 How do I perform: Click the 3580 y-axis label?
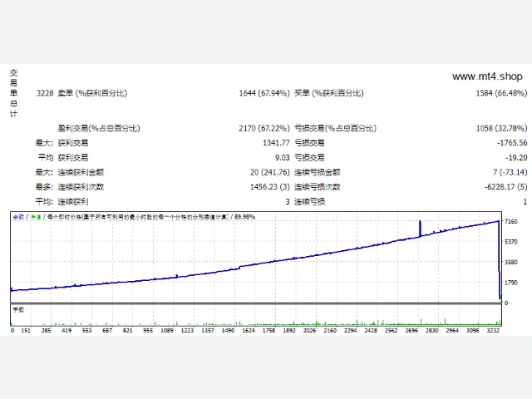point(511,262)
